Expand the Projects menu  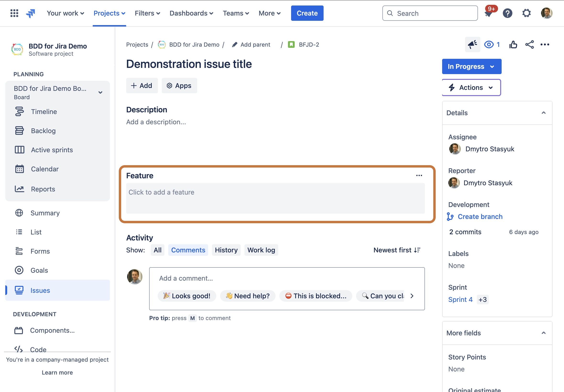[x=109, y=13]
